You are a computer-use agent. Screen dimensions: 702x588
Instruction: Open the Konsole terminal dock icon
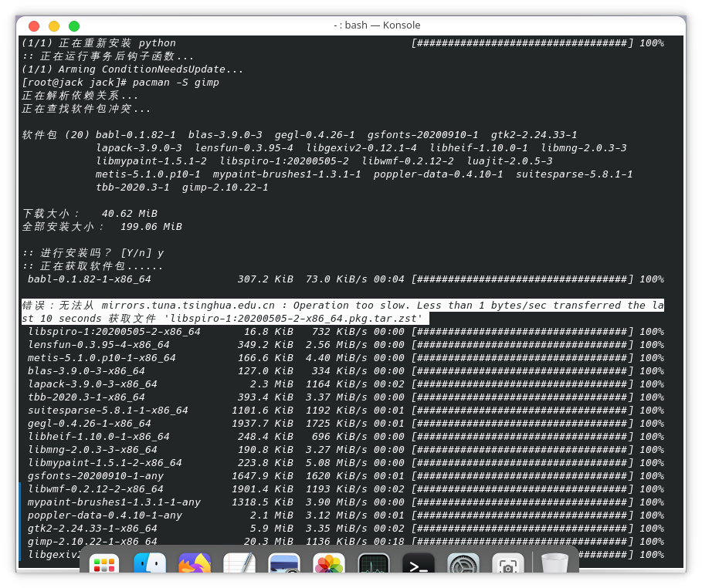point(419,566)
